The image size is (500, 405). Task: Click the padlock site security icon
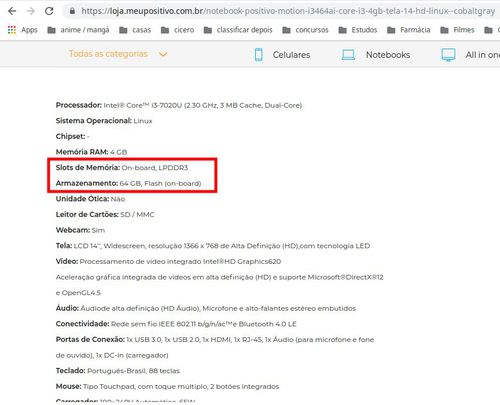[72, 11]
